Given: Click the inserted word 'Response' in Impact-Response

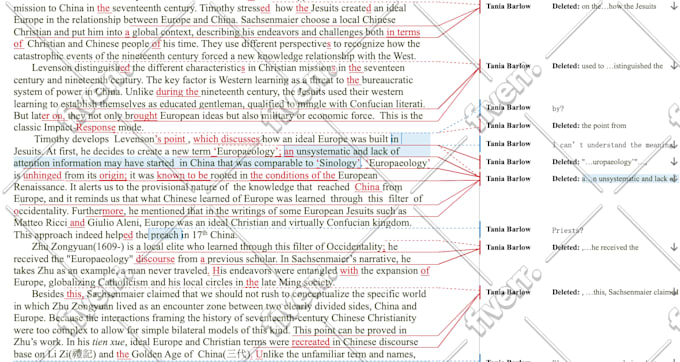Looking at the screenshot, I should point(96,128).
